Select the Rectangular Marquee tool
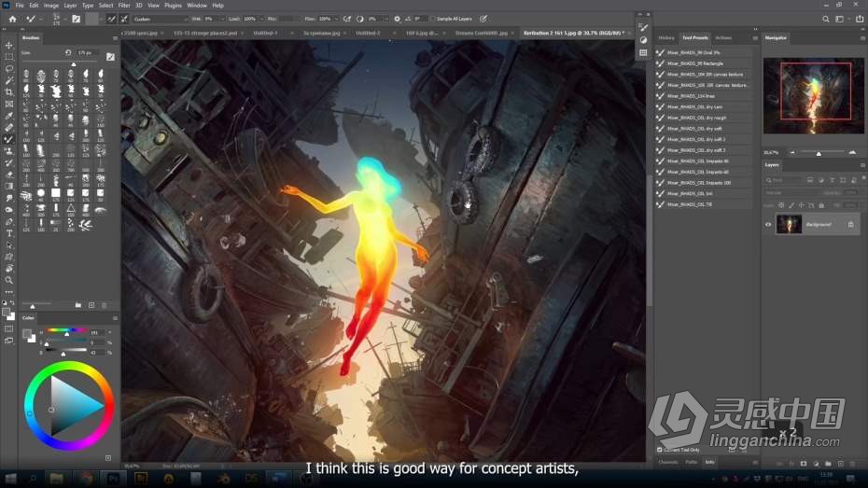This screenshot has width=868, height=488. pos(8,57)
